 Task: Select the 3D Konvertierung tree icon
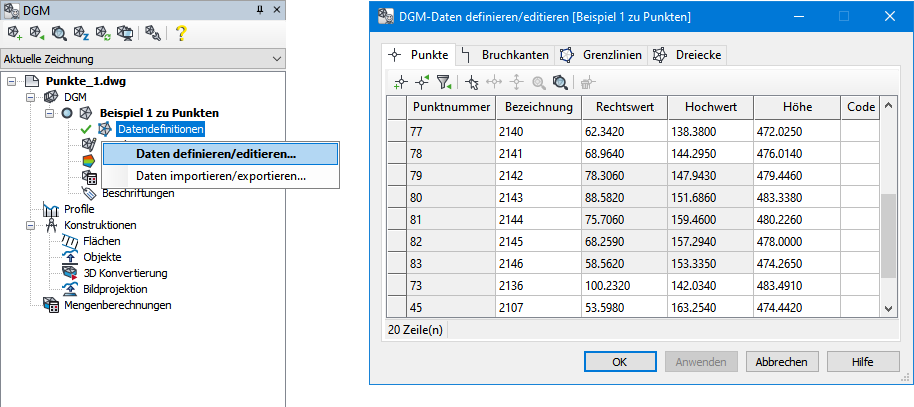coord(69,273)
